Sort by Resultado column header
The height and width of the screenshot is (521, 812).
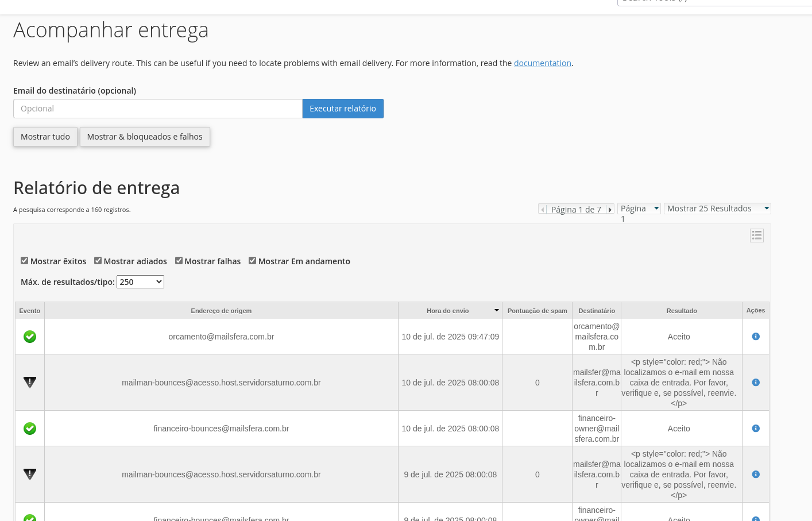682,311
